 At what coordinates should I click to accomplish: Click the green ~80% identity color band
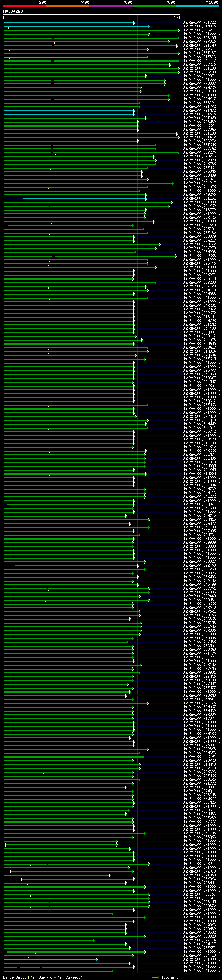click(154, 6)
